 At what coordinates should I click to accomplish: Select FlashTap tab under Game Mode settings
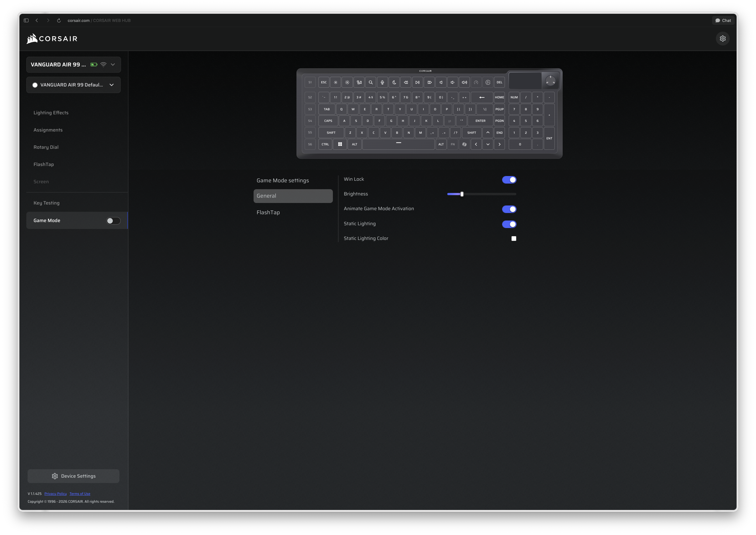[268, 212]
